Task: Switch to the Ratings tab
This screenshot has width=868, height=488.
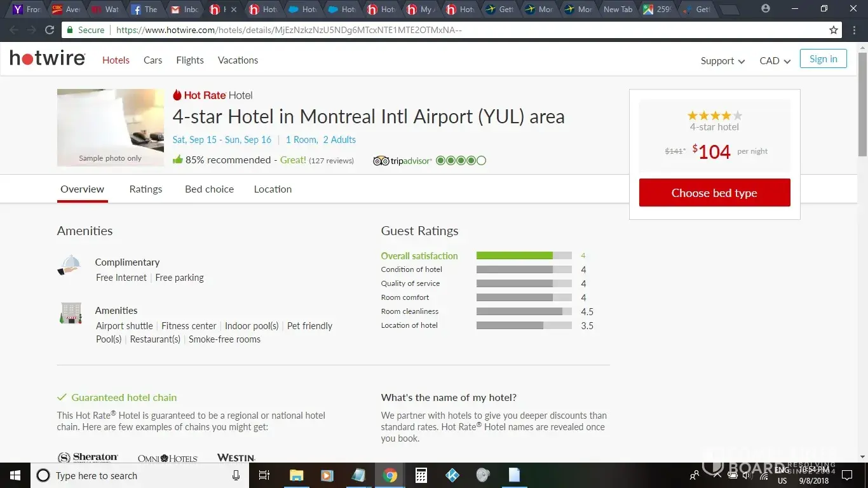Action: click(146, 189)
